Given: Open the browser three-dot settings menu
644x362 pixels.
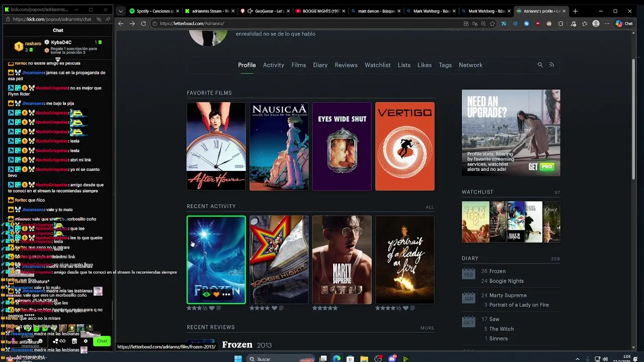Looking at the screenshot, I should coord(607,24).
